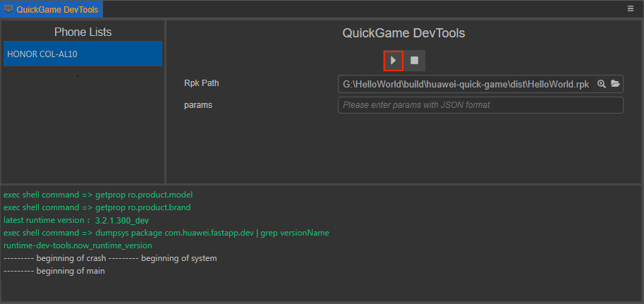Click log line 'getprop ro.product.model'

pyautogui.click(x=98, y=194)
